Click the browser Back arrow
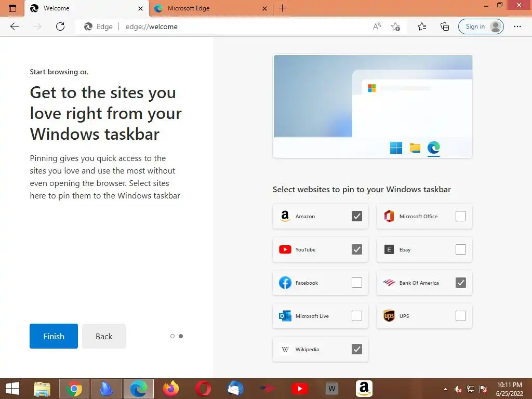 14,26
